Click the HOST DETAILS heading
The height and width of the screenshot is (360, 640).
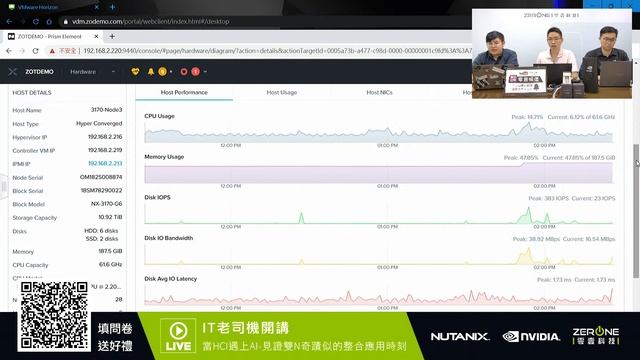click(32, 93)
